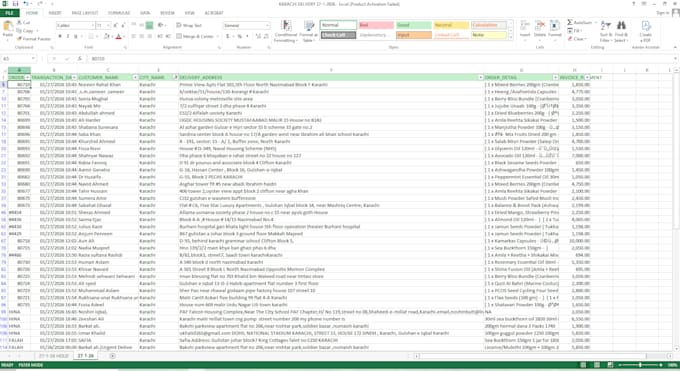Click the Copy button
Viewport: 680px width, 371px height.
click(25, 31)
